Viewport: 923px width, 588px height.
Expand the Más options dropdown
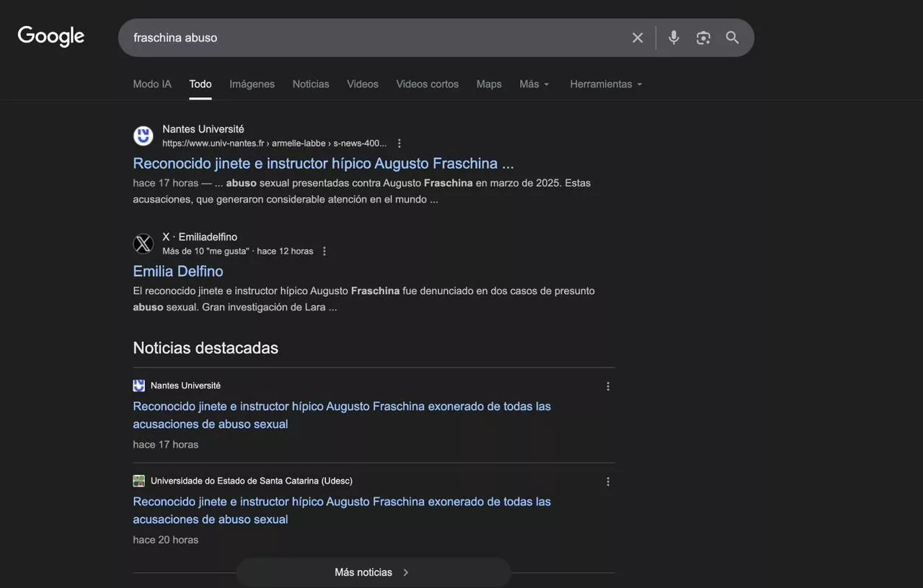coord(534,84)
